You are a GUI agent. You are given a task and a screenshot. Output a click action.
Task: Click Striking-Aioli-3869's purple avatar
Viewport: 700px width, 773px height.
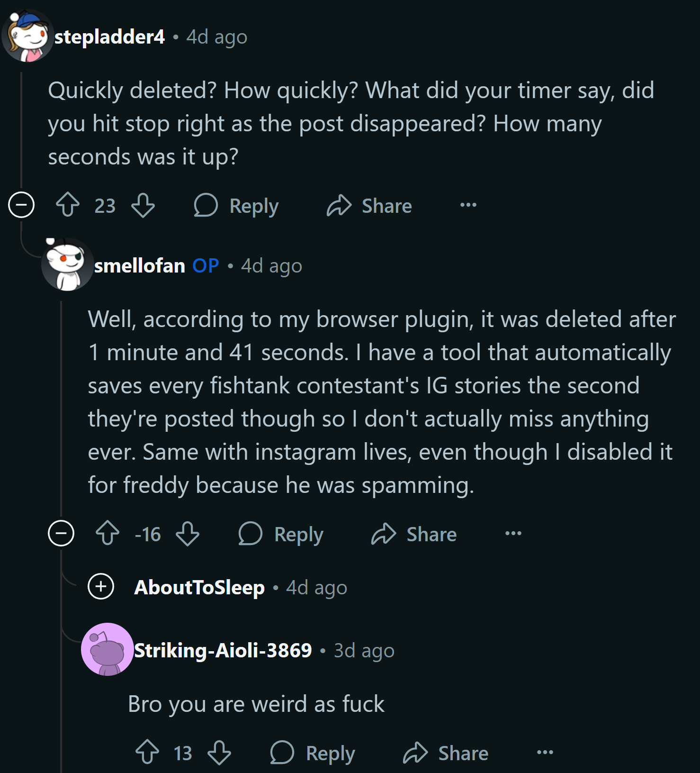[x=108, y=649]
